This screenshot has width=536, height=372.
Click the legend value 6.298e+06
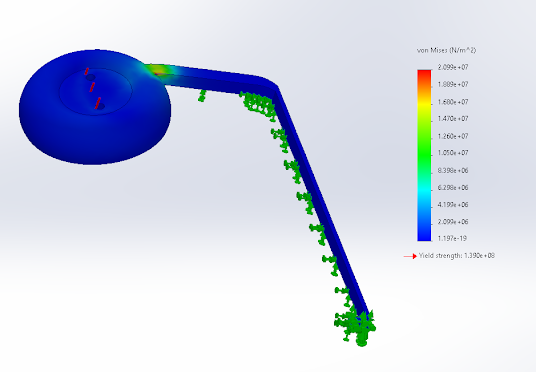pyautogui.click(x=453, y=188)
